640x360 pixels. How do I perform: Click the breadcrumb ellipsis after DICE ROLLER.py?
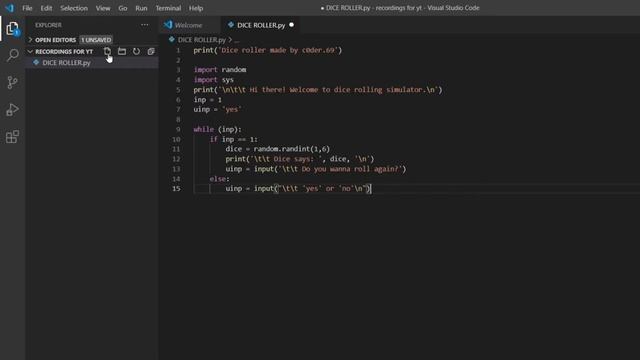pos(237,40)
